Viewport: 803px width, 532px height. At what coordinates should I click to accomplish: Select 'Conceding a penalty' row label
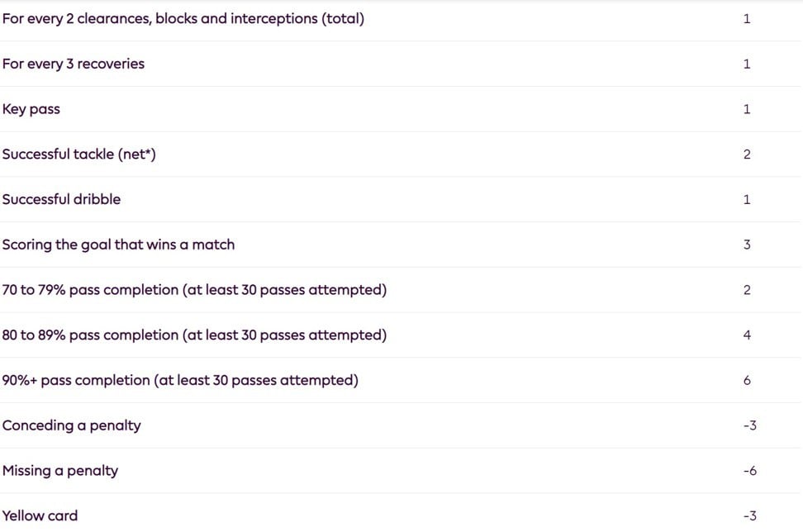coord(72,425)
